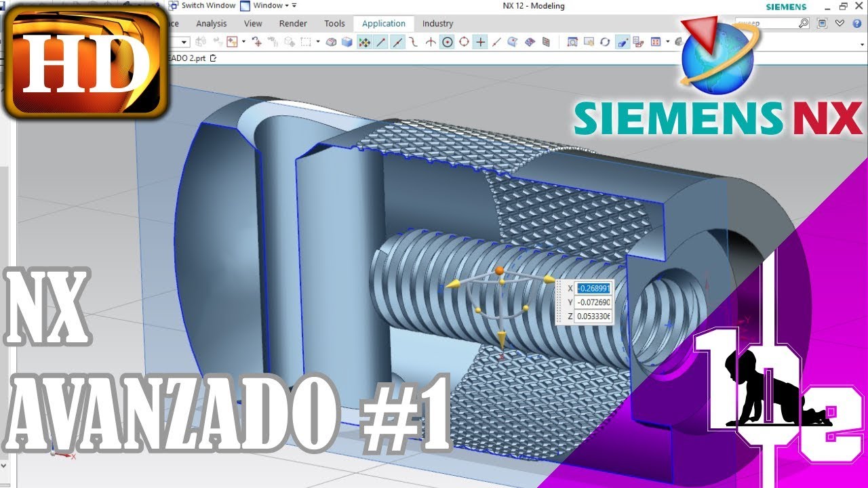Screen dimensions: 868x488
Task: Click the pop-out icon beside the .prt file tab
Action: tap(213, 58)
